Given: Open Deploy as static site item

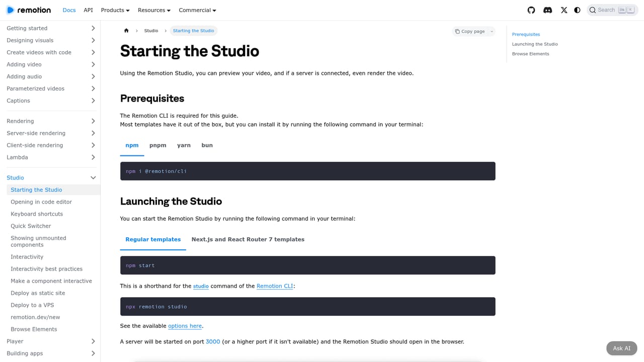Looking at the screenshot, I should pyautogui.click(x=53, y=293).
